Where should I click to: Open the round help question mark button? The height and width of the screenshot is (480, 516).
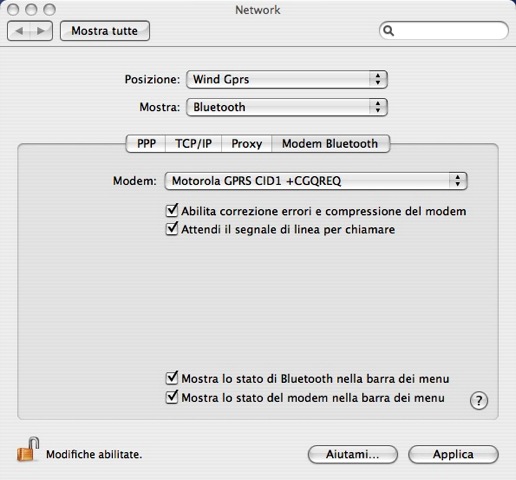[479, 400]
